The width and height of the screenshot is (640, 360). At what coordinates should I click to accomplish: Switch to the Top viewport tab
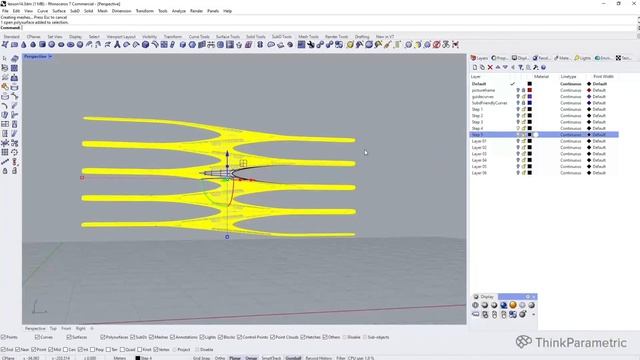coord(53,328)
